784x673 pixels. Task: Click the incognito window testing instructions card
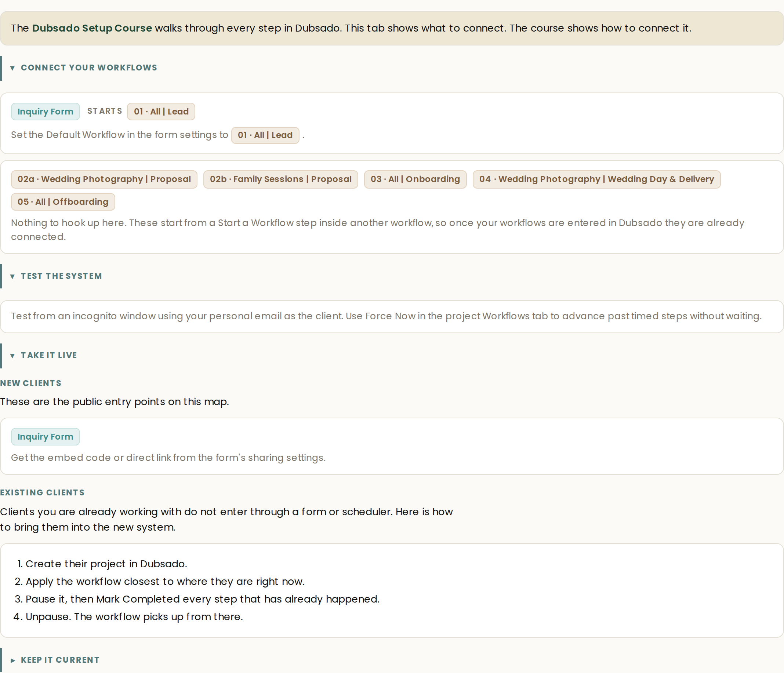[392, 317]
